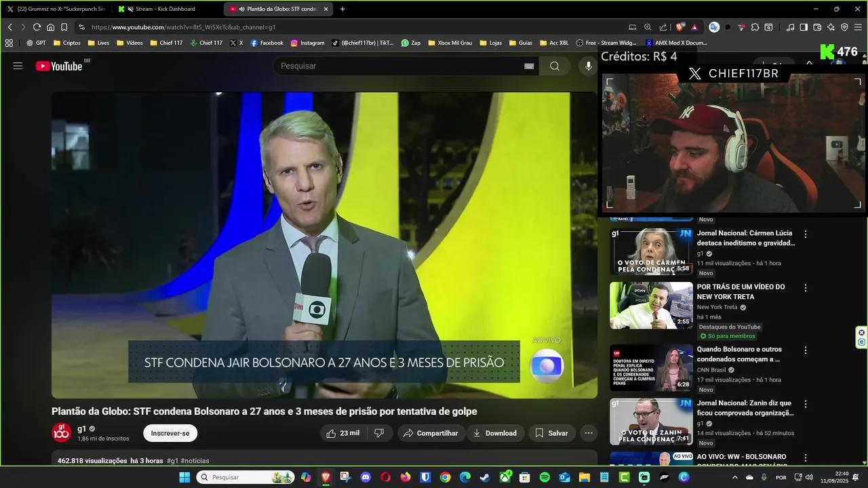Share the page with the address bar share icon

pyautogui.click(x=663, y=27)
